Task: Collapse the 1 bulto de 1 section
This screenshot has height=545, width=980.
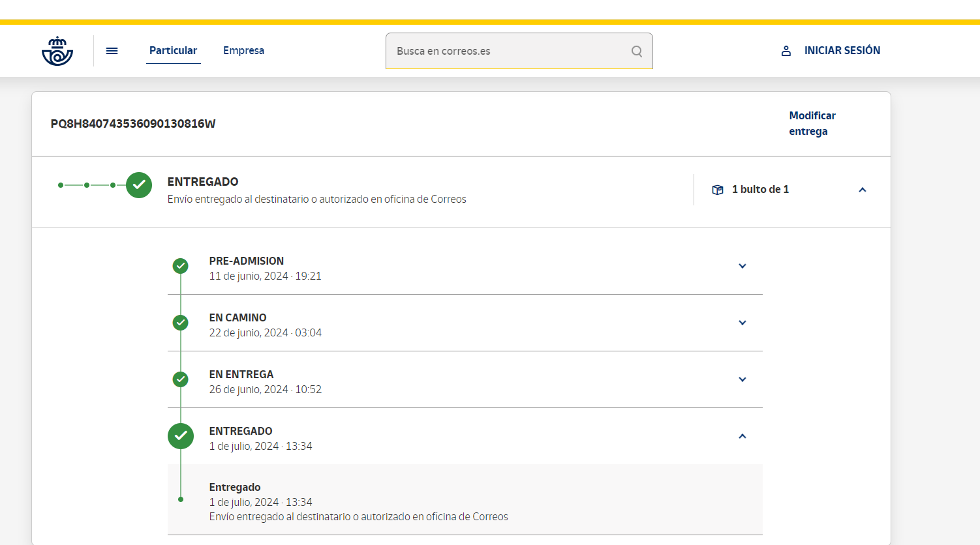Action: point(863,190)
